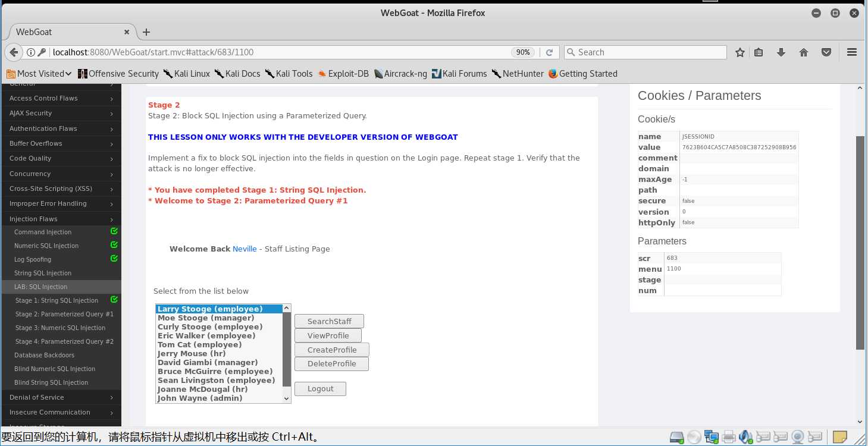868x446 pixels.
Task: Open the Pocket icon in the toolbar
Action: click(826, 52)
